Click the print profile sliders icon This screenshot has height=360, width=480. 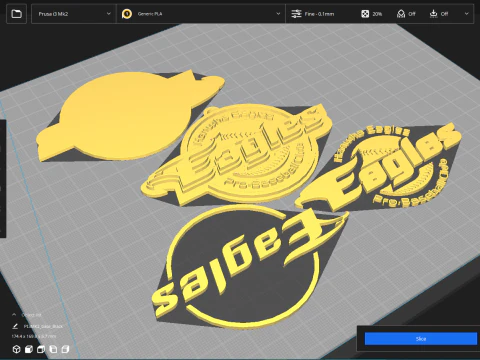click(296, 14)
